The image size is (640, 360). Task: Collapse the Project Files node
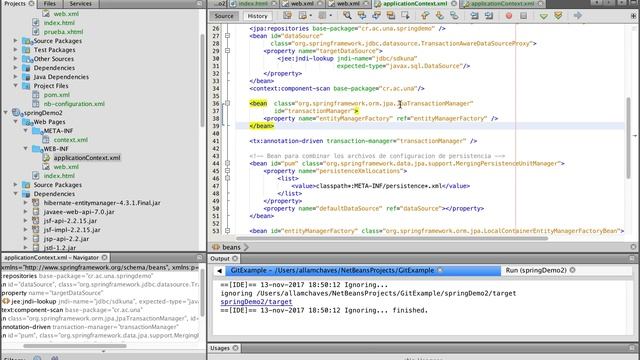[16, 86]
